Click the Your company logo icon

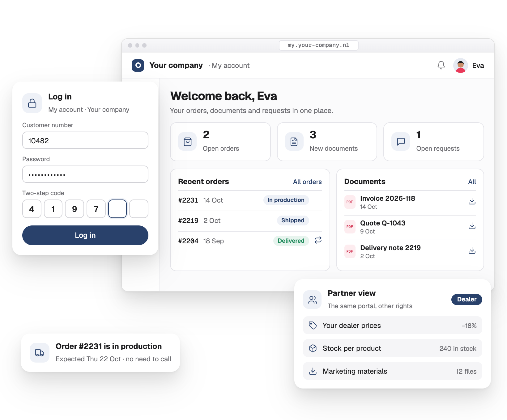pos(138,65)
